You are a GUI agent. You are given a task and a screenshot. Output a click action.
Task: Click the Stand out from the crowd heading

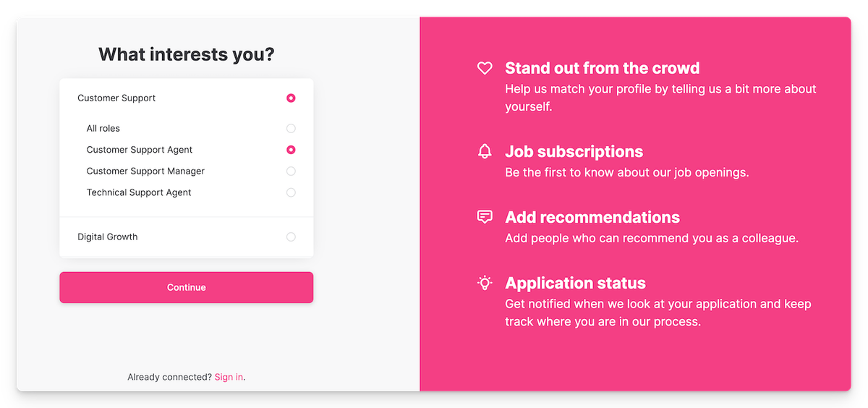[602, 69]
